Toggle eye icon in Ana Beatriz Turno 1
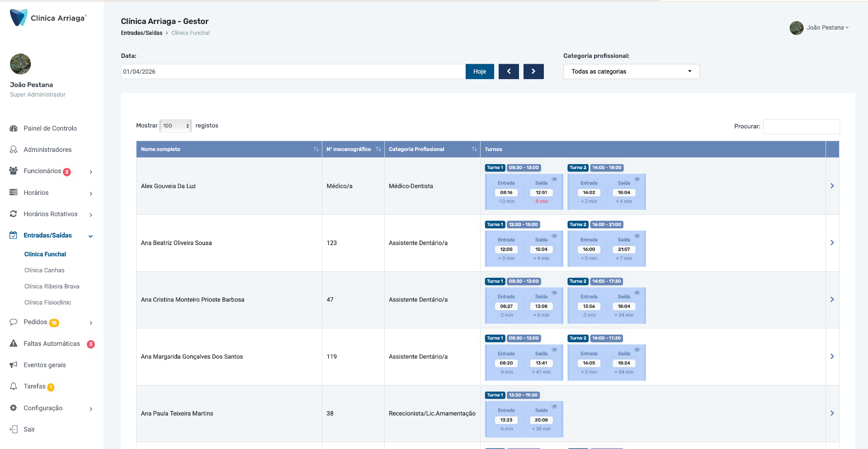This screenshot has height=449, width=868. (x=554, y=236)
